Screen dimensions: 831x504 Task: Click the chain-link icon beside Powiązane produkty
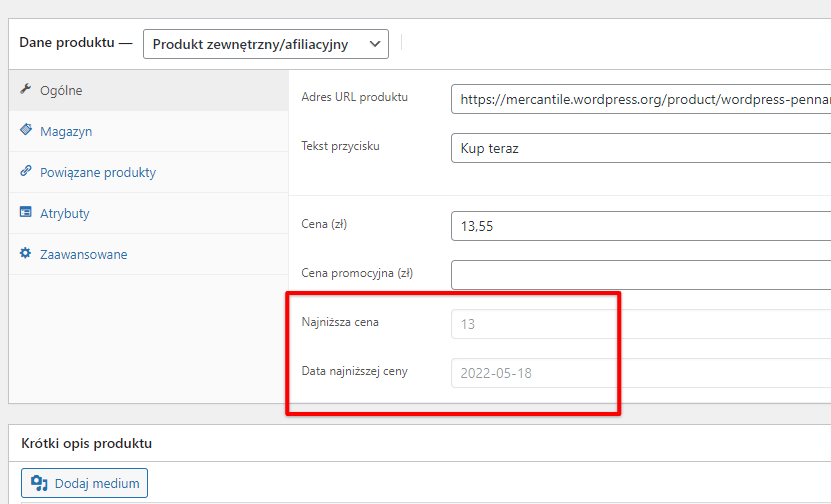[25, 171]
